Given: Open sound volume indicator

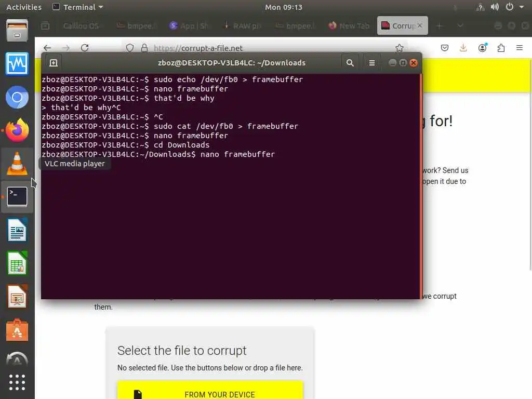Looking at the screenshot, I should pos(495,7).
